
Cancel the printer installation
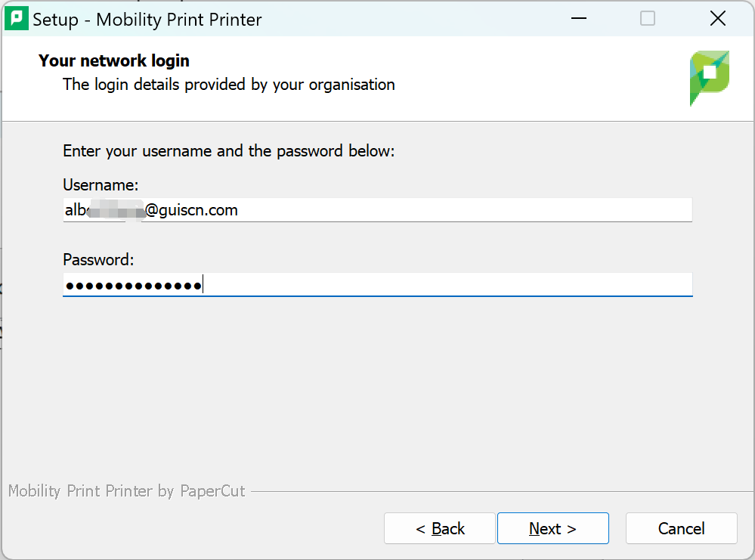coord(681,529)
